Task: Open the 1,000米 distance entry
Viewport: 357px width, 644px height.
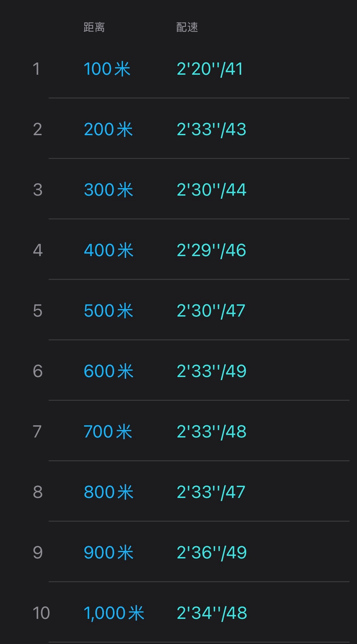Action: [x=114, y=613]
